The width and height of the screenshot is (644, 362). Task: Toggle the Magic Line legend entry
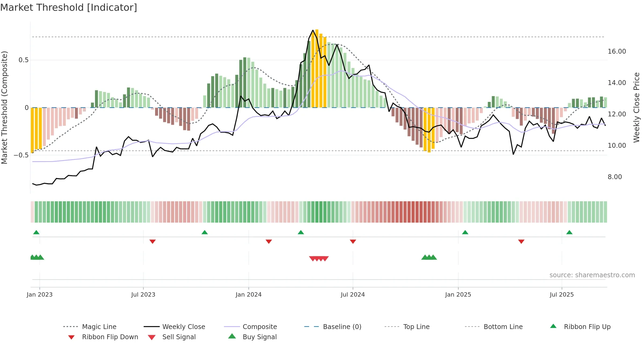(x=90, y=327)
